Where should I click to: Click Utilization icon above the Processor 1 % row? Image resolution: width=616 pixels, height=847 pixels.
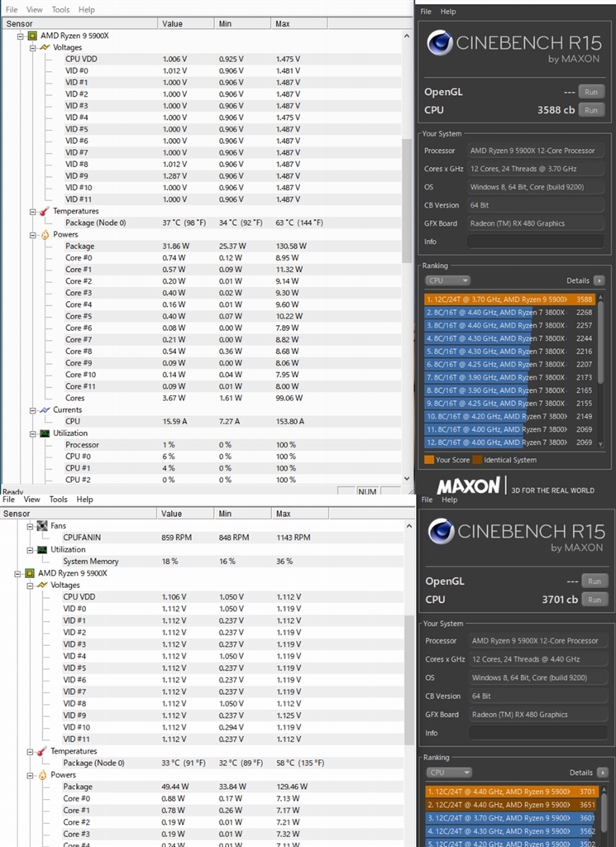click(45, 433)
